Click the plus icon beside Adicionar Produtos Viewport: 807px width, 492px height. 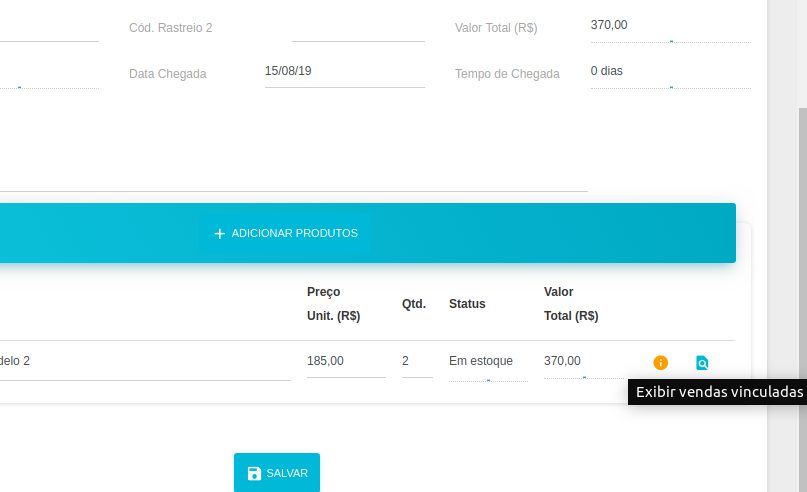tap(220, 234)
